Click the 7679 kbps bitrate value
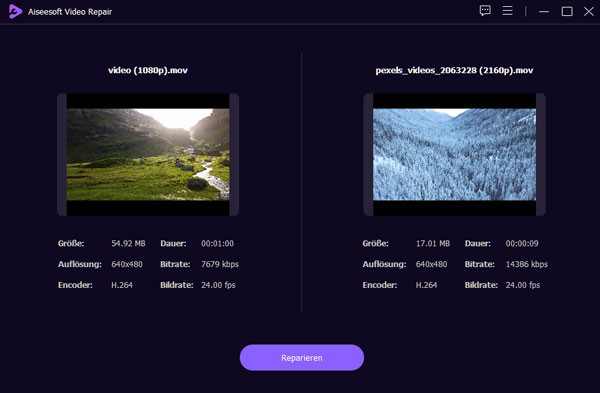This screenshot has height=393, width=600. [x=220, y=264]
